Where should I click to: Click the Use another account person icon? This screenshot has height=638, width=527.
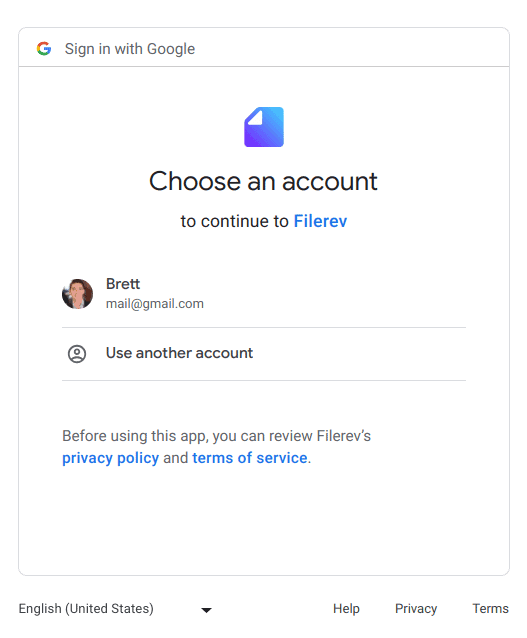click(x=77, y=354)
